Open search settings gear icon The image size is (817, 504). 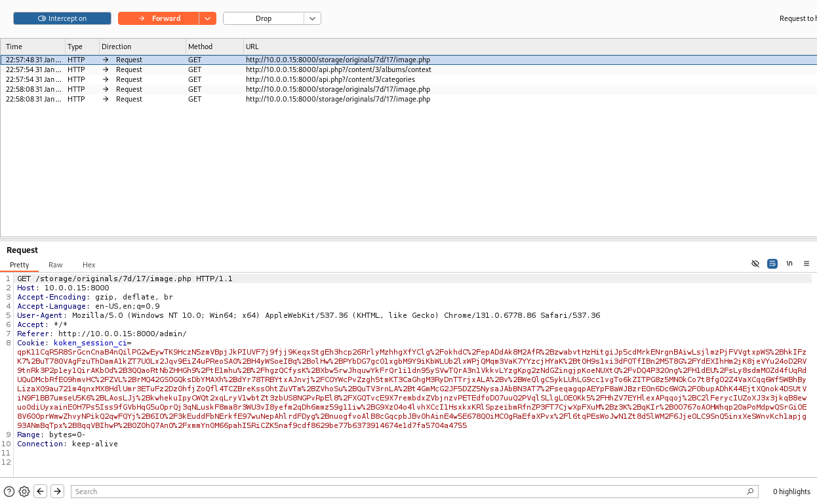coord(24,492)
